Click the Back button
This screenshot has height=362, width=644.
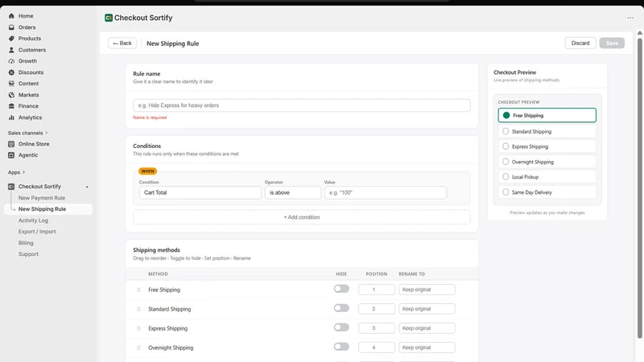point(122,43)
